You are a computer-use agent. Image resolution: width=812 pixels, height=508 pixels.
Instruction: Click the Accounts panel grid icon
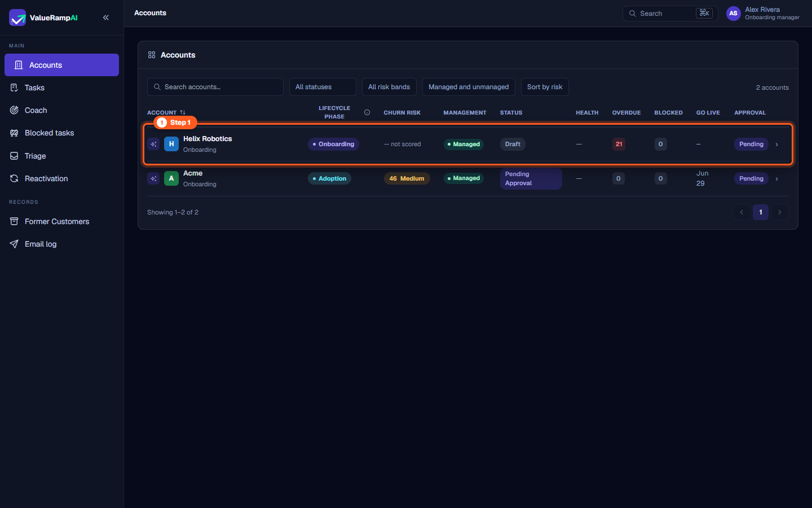[152, 55]
